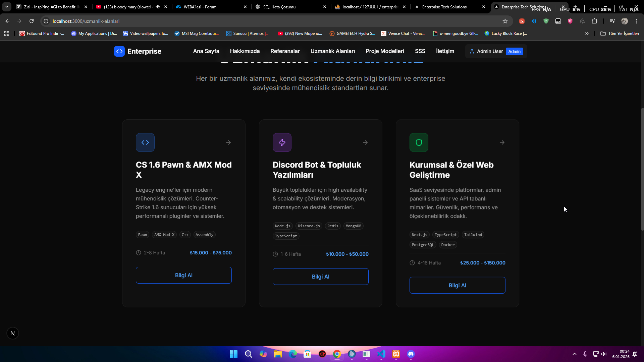644x362 pixels.
Task: Open the Tüm Yer İşaretleri bookmarks folder
Action: point(620,34)
